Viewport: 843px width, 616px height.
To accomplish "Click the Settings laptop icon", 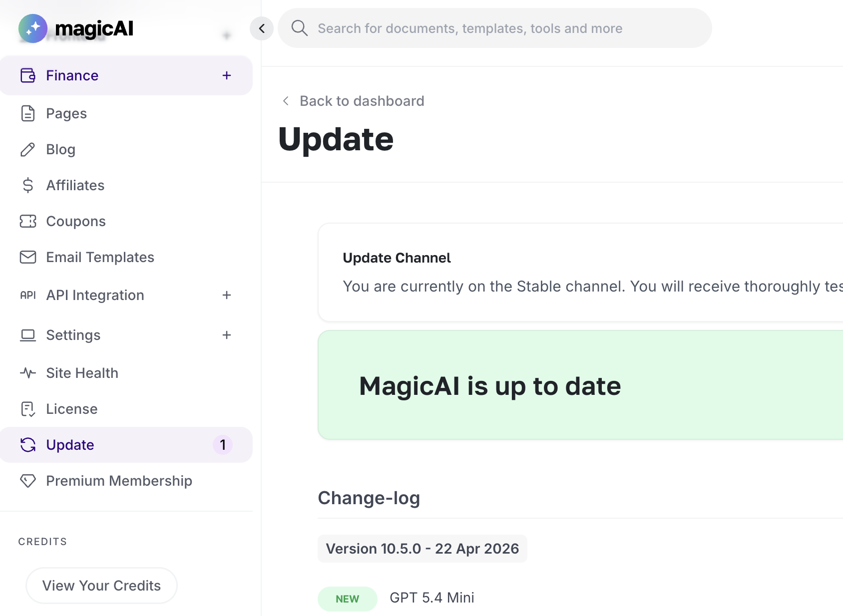I will tap(28, 335).
